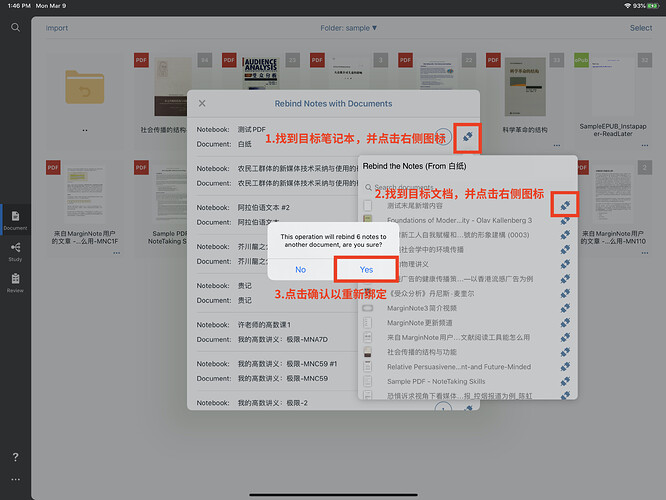This screenshot has height=500, width=666.
Task: Open the parent folder '..' thumbnail
Action: click(x=85, y=87)
